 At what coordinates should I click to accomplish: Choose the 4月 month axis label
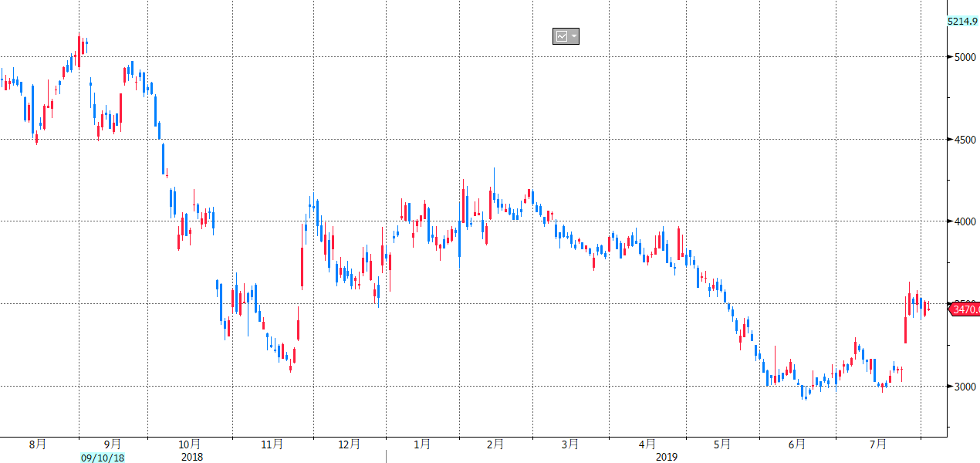[647, 444]
